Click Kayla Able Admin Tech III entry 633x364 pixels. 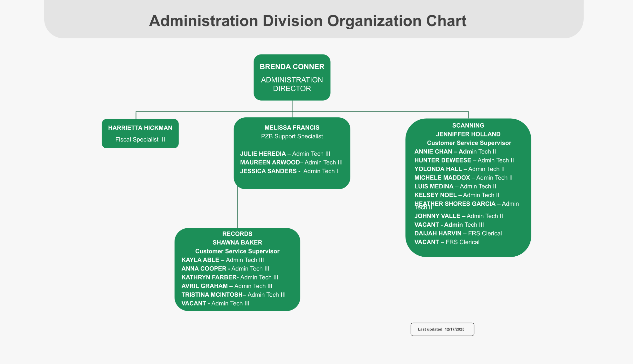222,260
